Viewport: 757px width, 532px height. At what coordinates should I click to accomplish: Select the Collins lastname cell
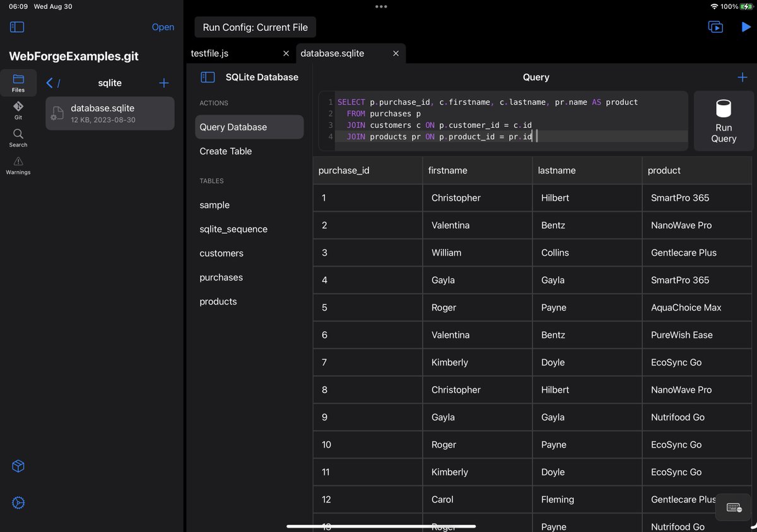587,253
